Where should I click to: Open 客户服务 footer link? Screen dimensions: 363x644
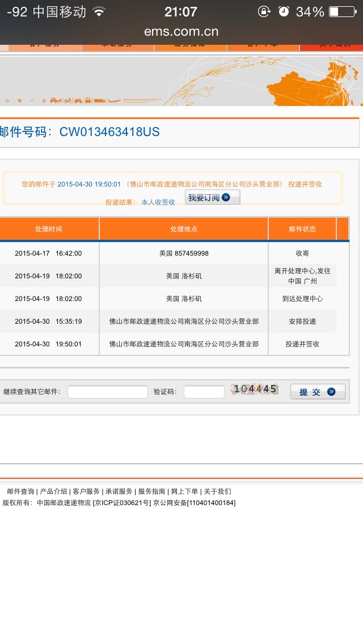pyautogui.click(x=86, y=491)
